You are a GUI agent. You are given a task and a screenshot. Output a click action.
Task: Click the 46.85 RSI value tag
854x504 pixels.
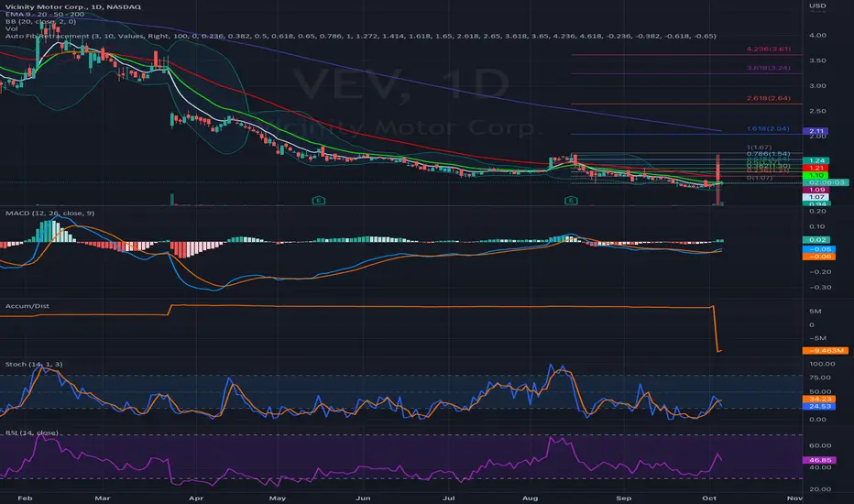click(819, 460)
